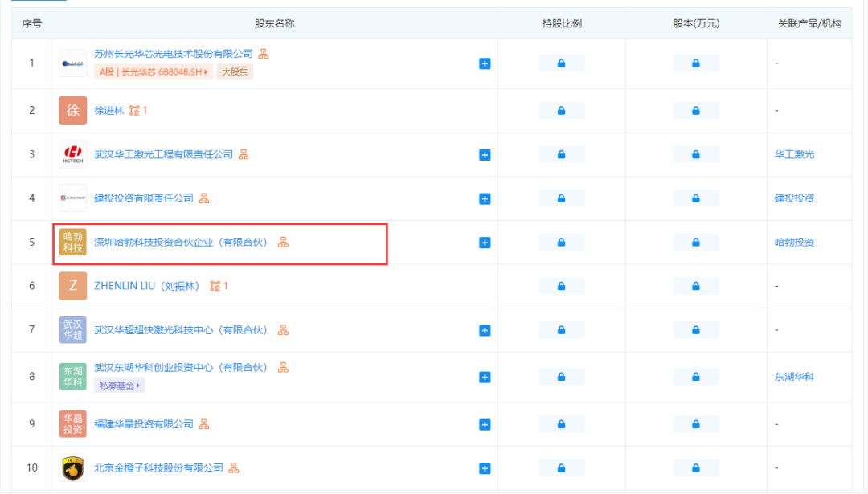Open 徐进林 shareholder profile link
This screenshot has width=868, height=494.
pyautogui.click(x=109, y=111)
